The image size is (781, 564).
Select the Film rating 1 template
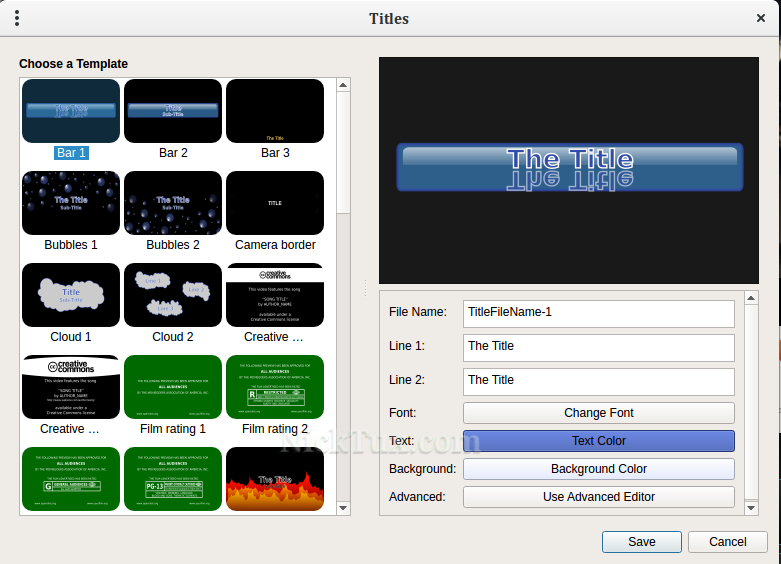coord(173,387)
